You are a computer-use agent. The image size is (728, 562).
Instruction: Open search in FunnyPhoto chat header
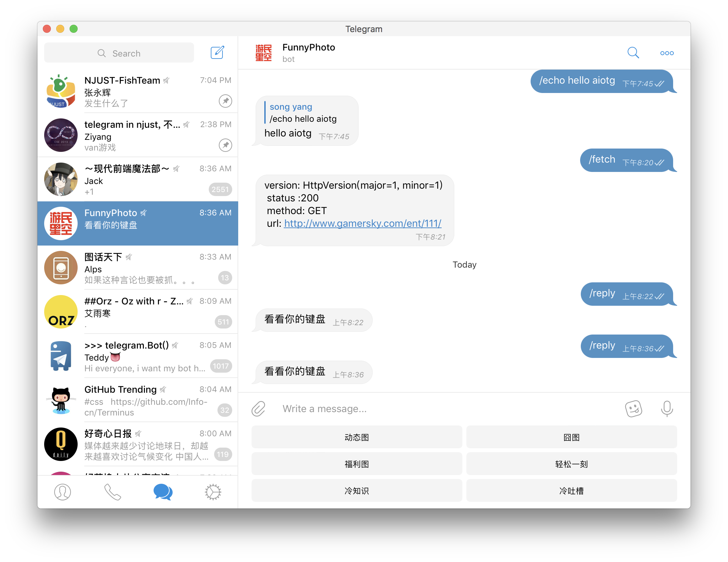(633, 53)
